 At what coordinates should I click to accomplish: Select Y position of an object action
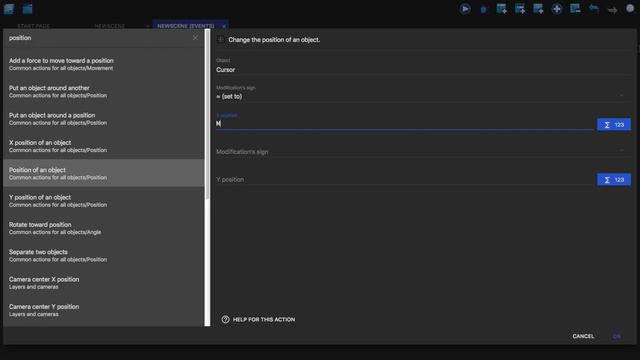[x=104, y=201]
